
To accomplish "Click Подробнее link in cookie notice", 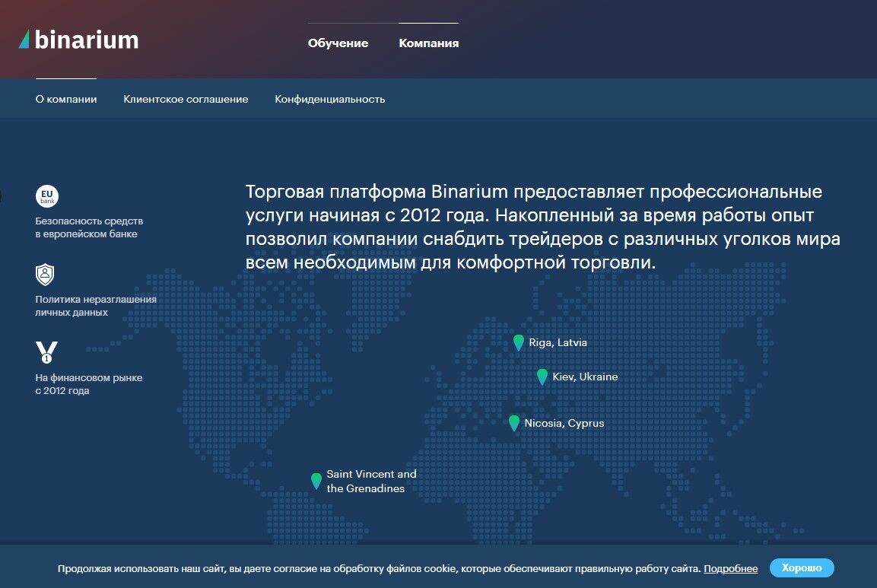I will click(x=730, y=568).
